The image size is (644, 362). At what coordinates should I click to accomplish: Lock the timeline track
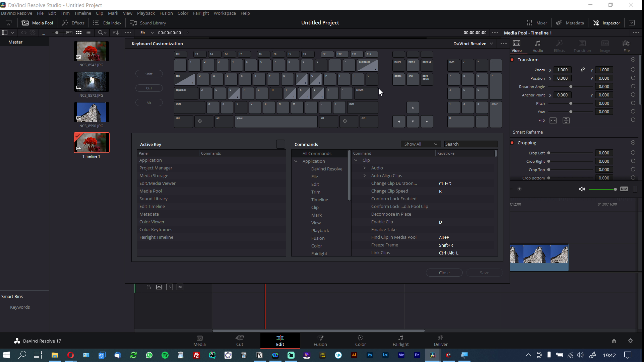coord(149,287)
